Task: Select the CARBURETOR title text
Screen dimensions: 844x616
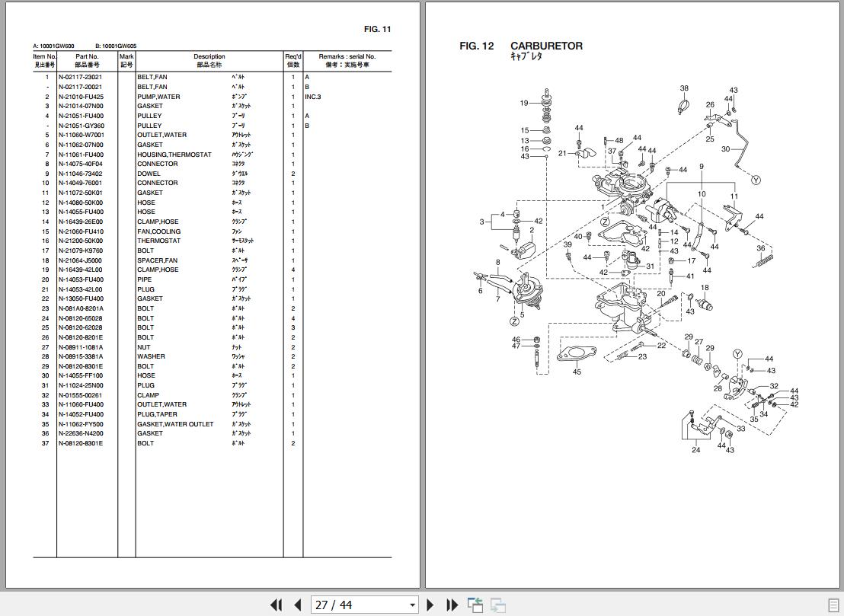Action: coord(546,46)
